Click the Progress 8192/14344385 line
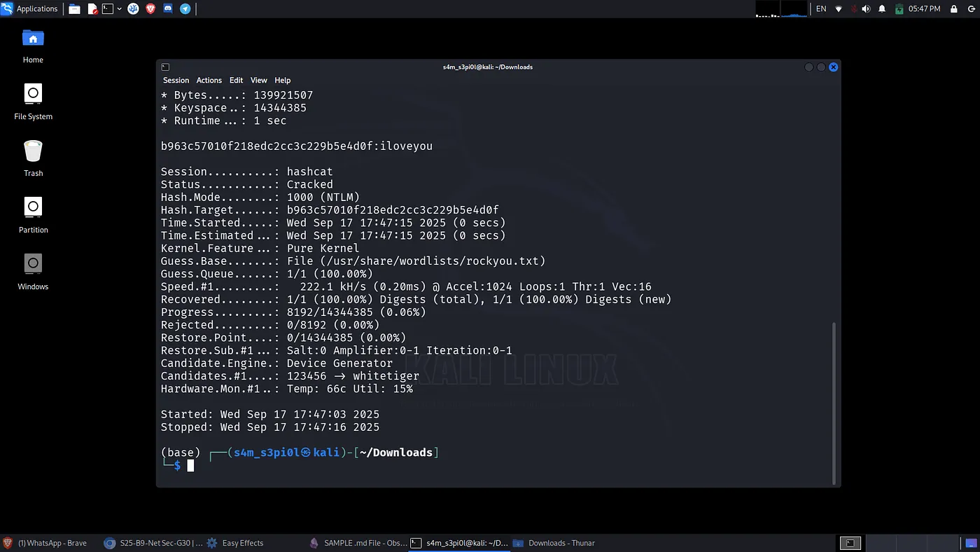This screenshot has width=980, height=552. point(293,312)
